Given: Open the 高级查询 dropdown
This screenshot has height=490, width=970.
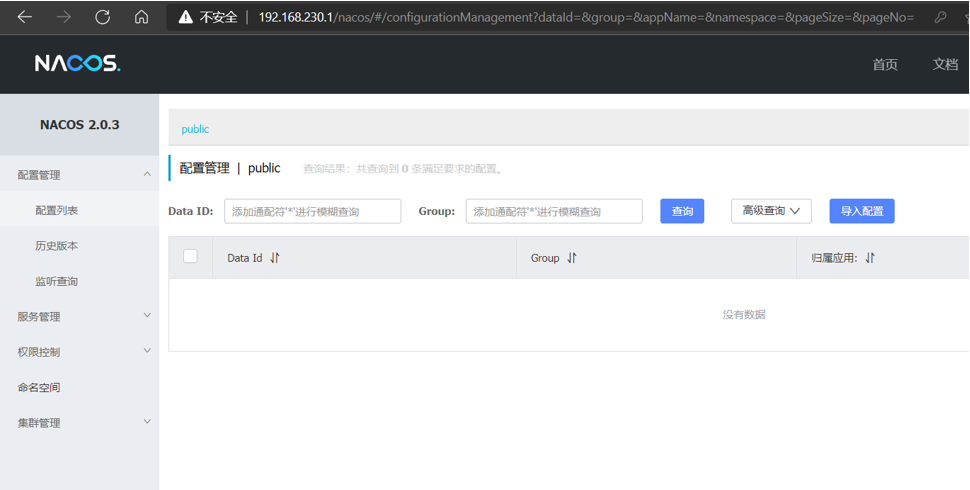Looking at the screenshot, I should point(771,211).
